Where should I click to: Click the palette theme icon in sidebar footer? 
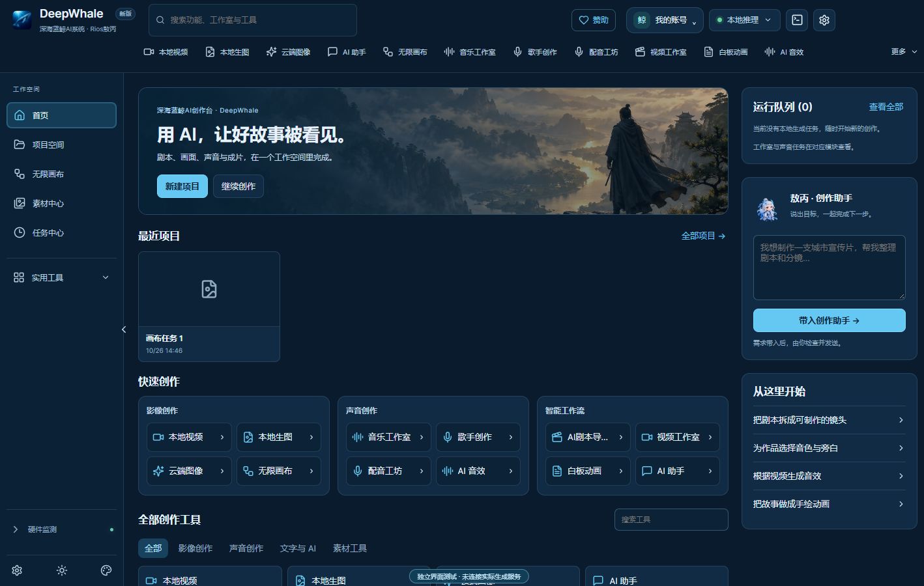coord(106,570)
